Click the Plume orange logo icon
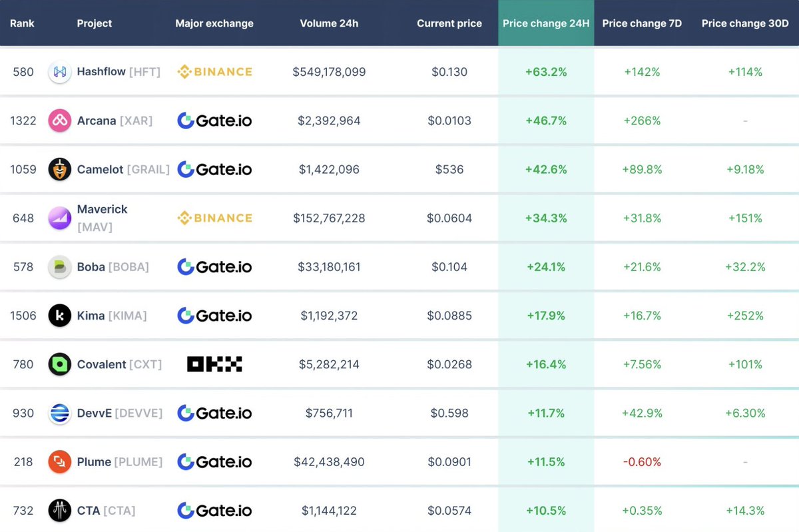 (x=60, y=461)
